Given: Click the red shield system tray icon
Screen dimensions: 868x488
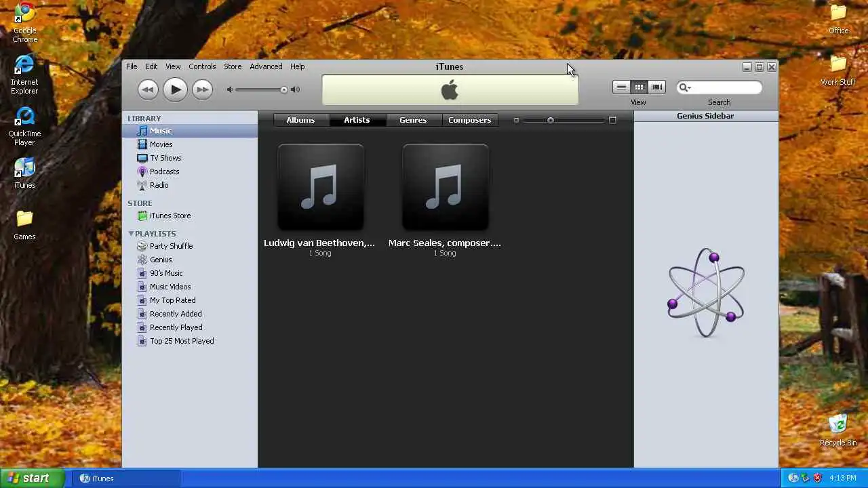Looking at the screenshot, I should coord(817,478).
